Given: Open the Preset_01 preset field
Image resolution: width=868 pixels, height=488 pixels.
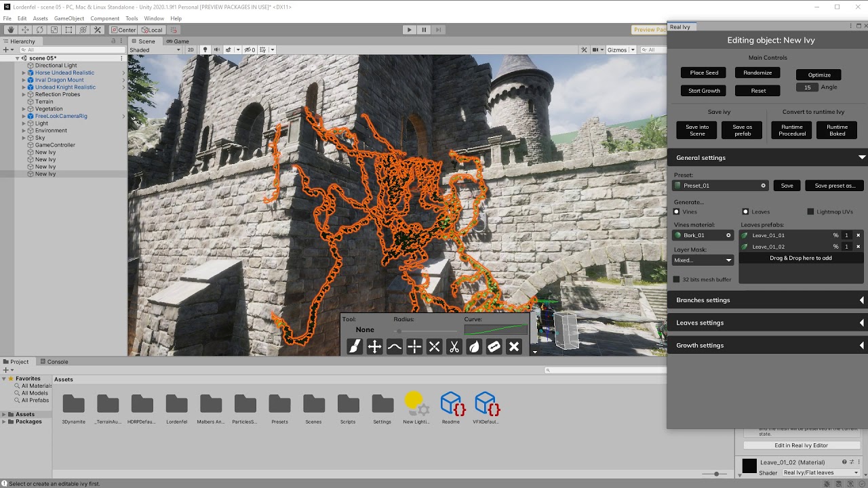Looking at the screenshot, I should coord(720,186).
